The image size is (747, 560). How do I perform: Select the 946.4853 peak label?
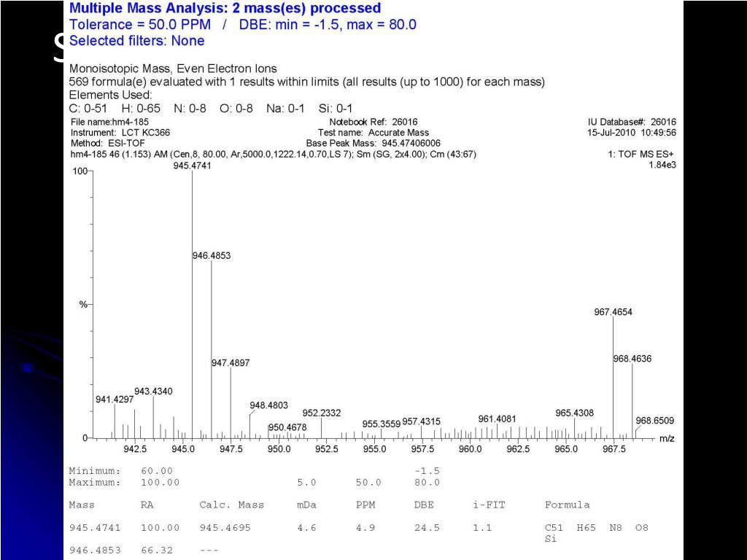click(212, 256)
